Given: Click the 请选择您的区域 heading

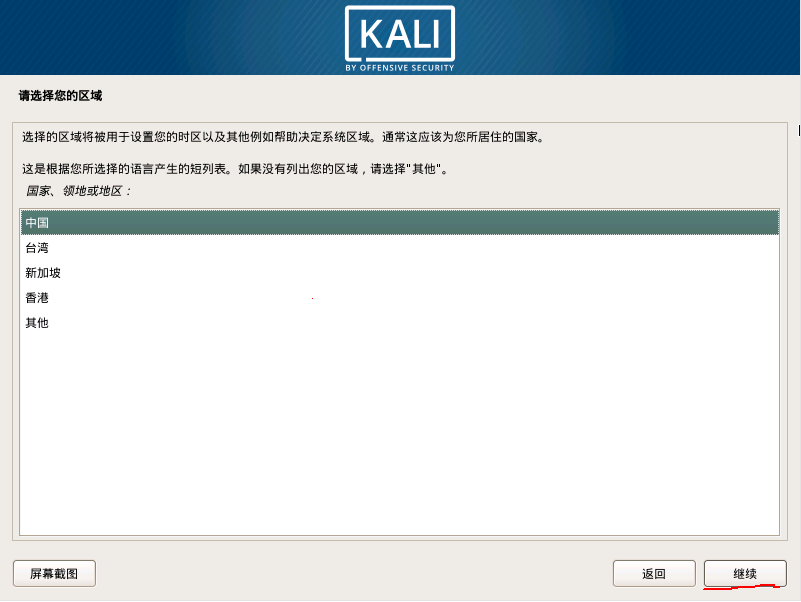Looking at the screenshot, I should tap(60, 96).
